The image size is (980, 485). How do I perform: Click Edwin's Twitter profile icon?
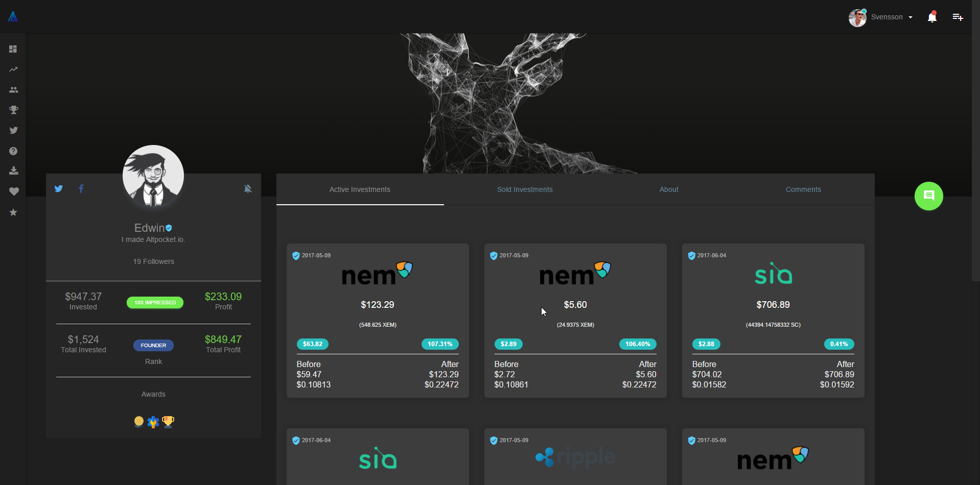tap(59, 188)
